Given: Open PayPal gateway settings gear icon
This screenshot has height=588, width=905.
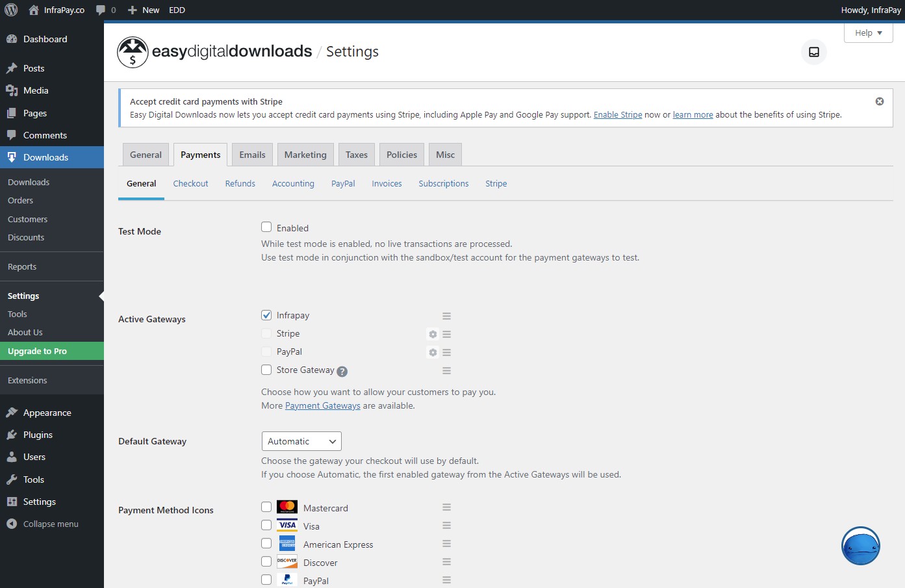Looking at the screenshot, I should [x=433, y=352].
